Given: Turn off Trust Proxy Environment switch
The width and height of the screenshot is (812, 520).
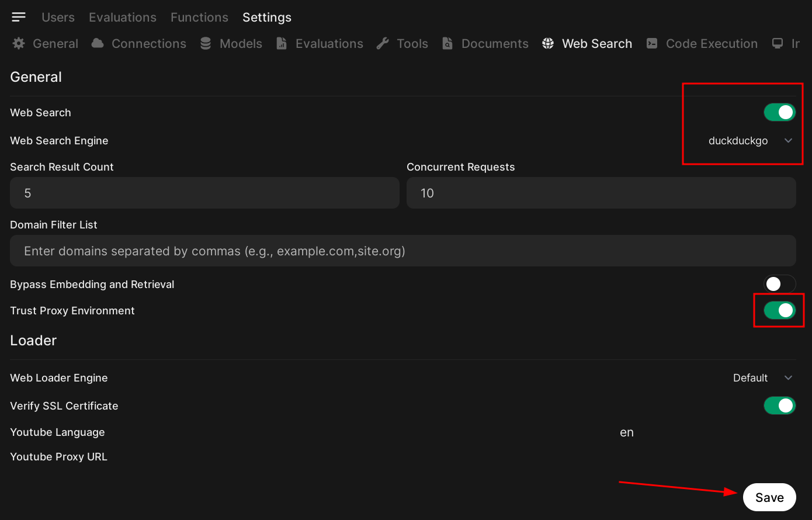Looking at the screenshot, I should [779, 310].
